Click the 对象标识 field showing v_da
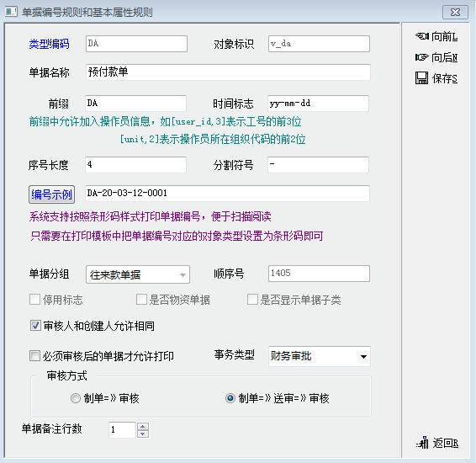The width and height of the screenshot is (476, 463). [319, 44]
